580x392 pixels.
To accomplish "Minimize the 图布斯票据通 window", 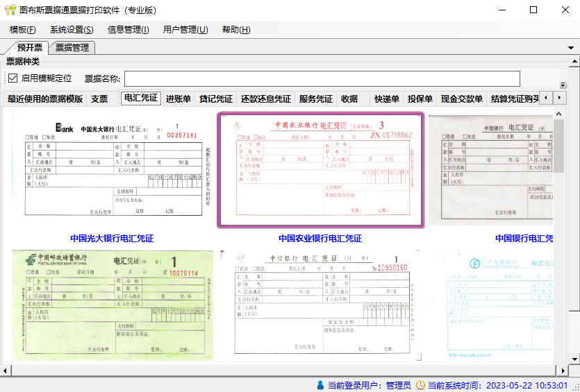I will [x=502, y=10].
